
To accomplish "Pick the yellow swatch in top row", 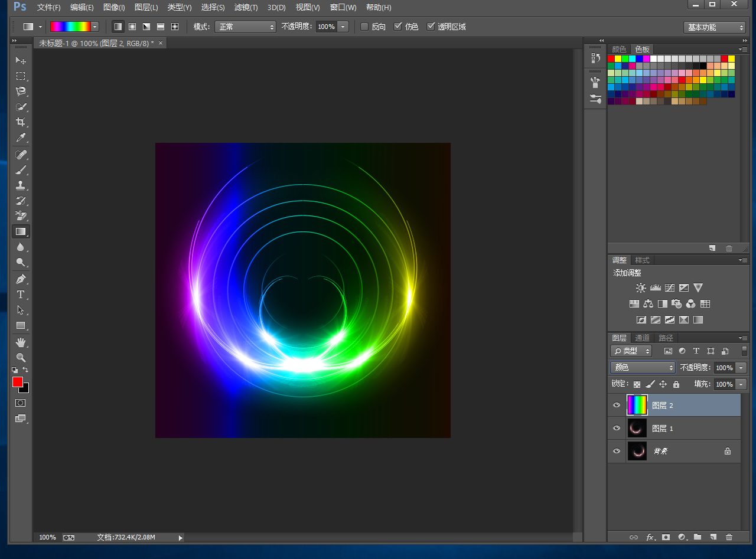I will click(x=618, y=58).
